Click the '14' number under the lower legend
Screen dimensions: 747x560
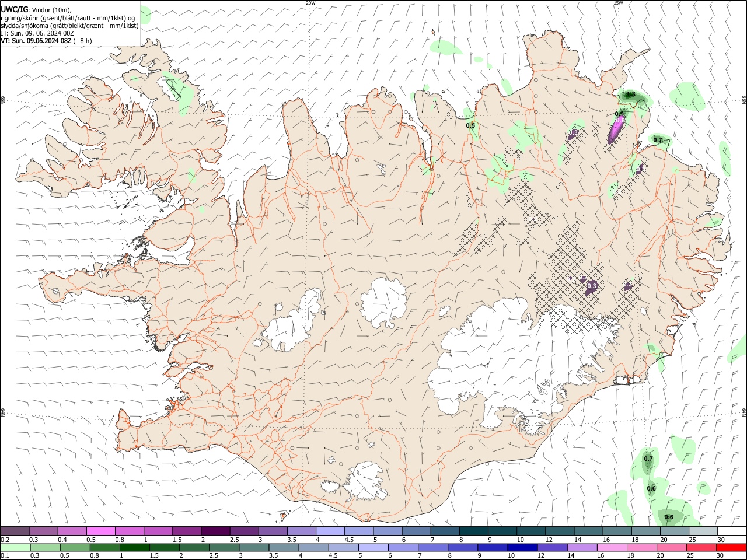[570, 556]
